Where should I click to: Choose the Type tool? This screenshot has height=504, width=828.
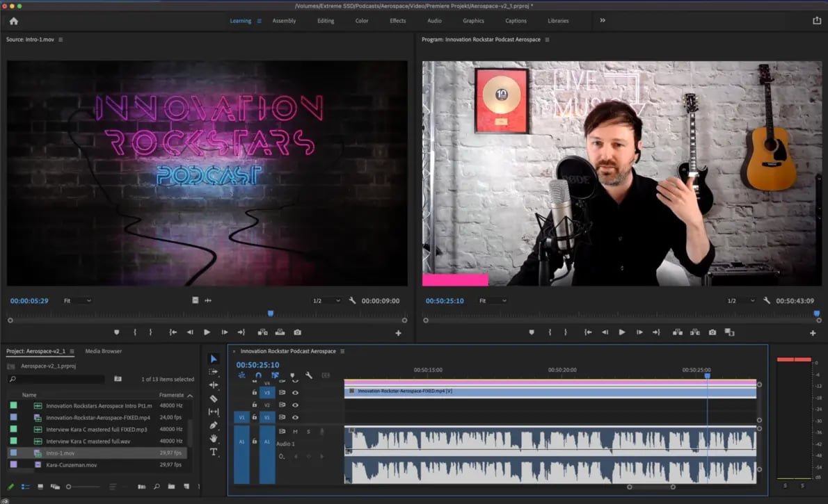pyautogui.click(x=214, y=452)
